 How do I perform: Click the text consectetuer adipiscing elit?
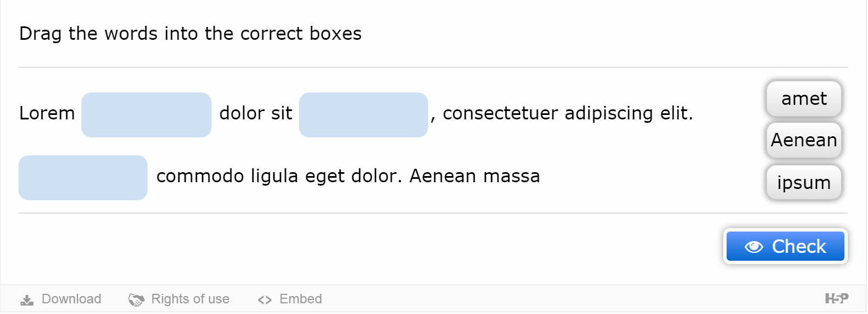(568, 114)
